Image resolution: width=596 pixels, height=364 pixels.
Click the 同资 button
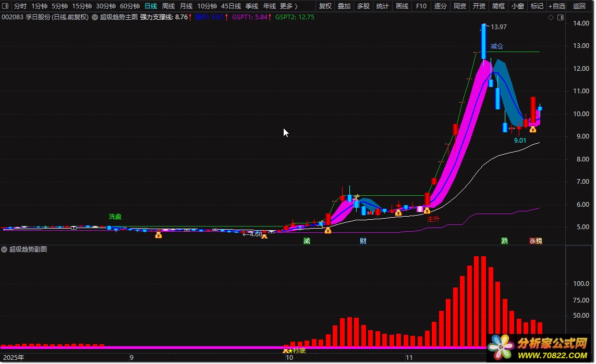459,6
